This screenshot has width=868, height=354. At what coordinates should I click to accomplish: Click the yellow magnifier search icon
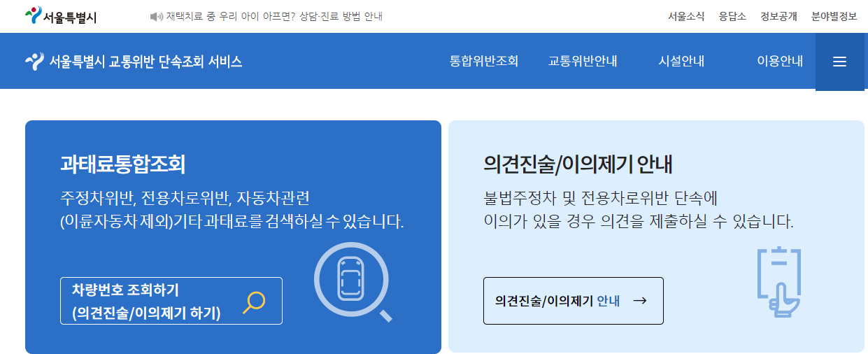coord(253,302)
